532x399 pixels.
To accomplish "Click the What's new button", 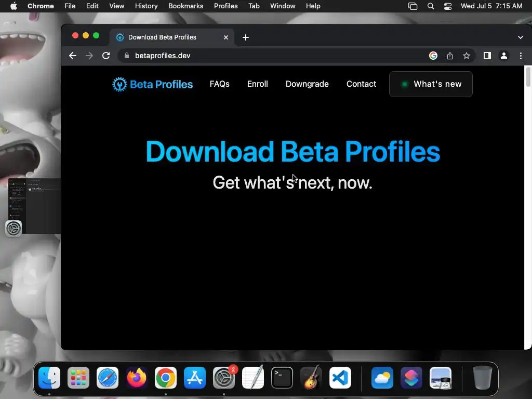I will tap(431, 84).
